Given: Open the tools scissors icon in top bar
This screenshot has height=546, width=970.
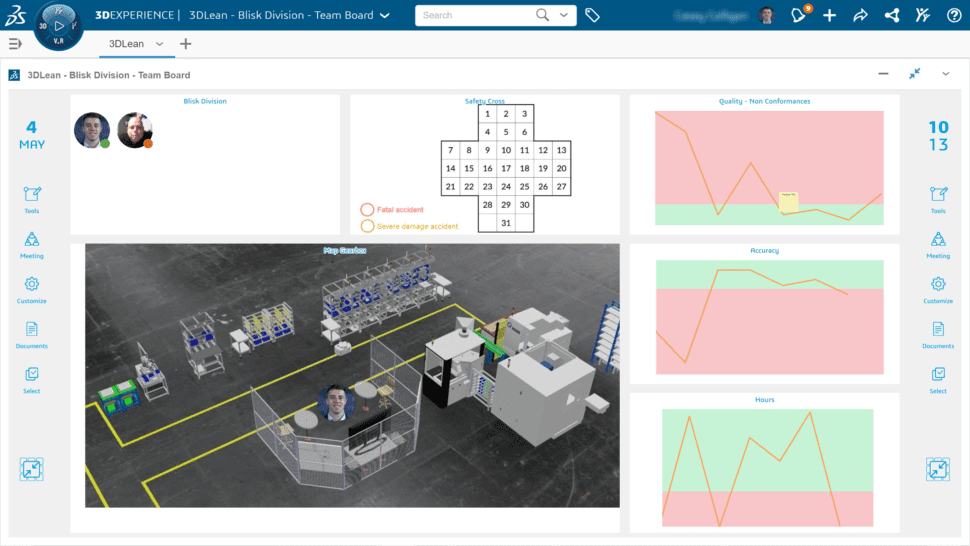Looking at the screenshot, I should 922,15.
